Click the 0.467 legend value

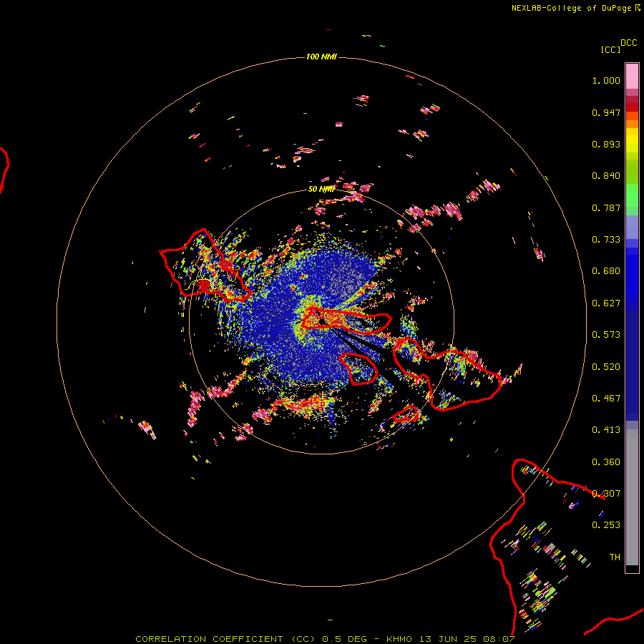pos(606,399)
